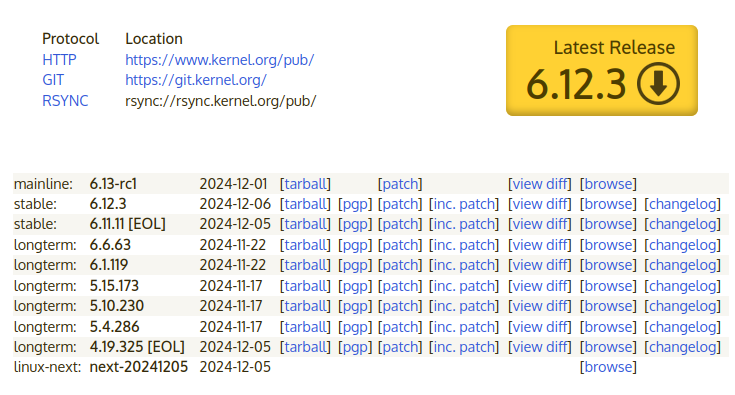Viewport: 735px width, 395px height.
Task: Click rsync://rsync.kernel.org/pub/ text
Action: pyautogui.click(x=221, y=101)
